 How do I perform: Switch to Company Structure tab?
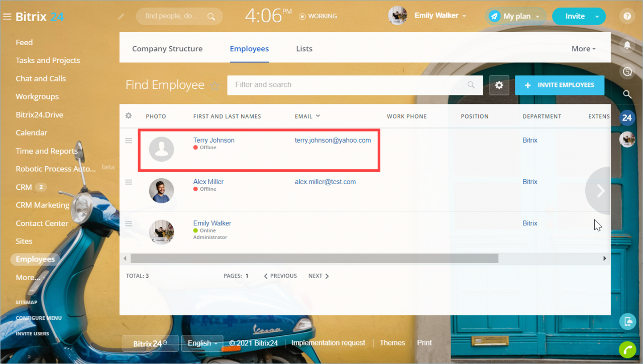[167, 49]
